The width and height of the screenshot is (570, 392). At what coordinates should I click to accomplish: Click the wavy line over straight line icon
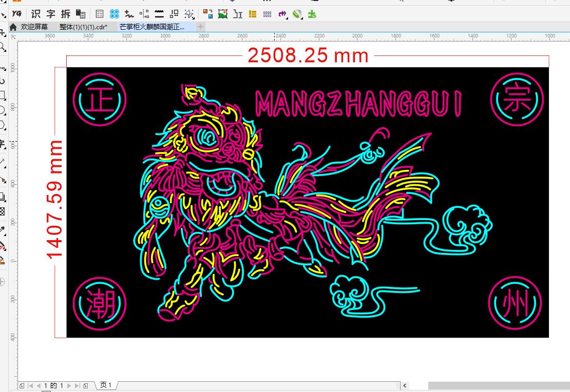coord(159,14)
